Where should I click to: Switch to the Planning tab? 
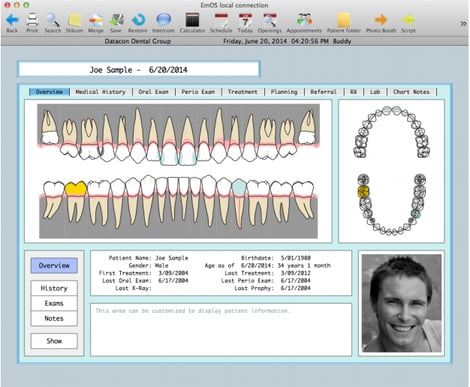coord(284,92)
